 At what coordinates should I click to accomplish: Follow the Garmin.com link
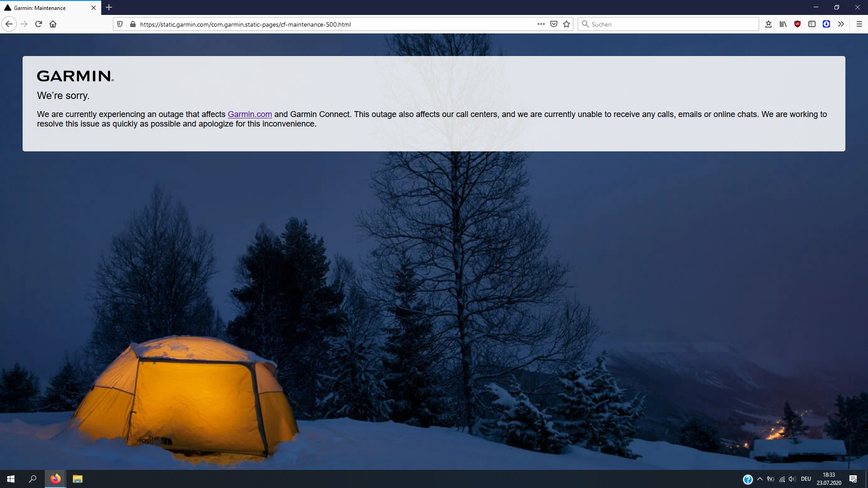tap(250, 114)
